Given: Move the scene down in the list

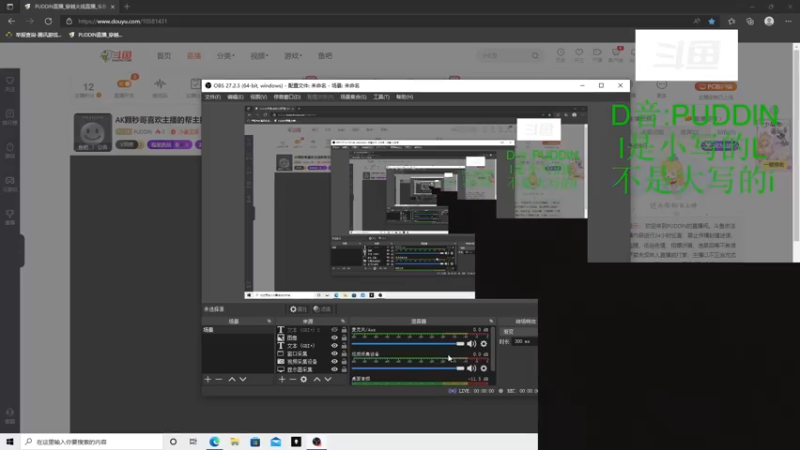Looking at the screenshot, I should (x=243, y=380).
